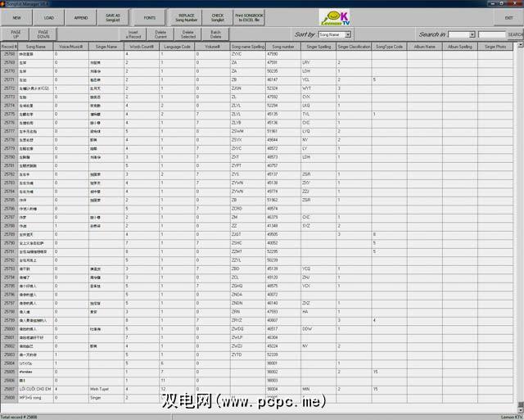Viewport: 524px width, 420px height.
Task: Click the Voice/Music# column header
Action: point(71,47)
